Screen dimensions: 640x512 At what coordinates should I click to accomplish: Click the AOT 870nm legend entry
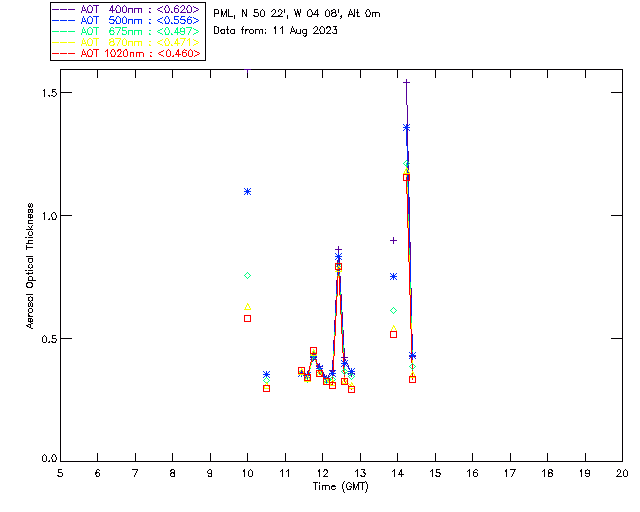[127, 42]
